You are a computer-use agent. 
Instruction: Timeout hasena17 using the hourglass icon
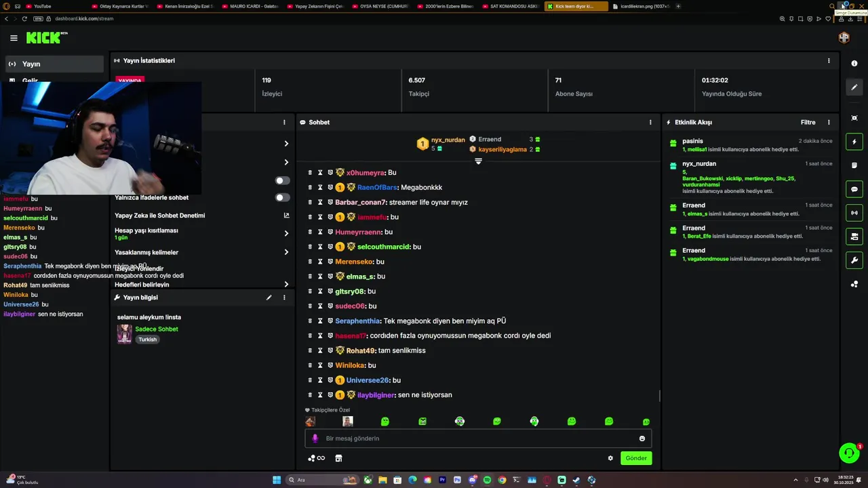(x=320, y=336)
